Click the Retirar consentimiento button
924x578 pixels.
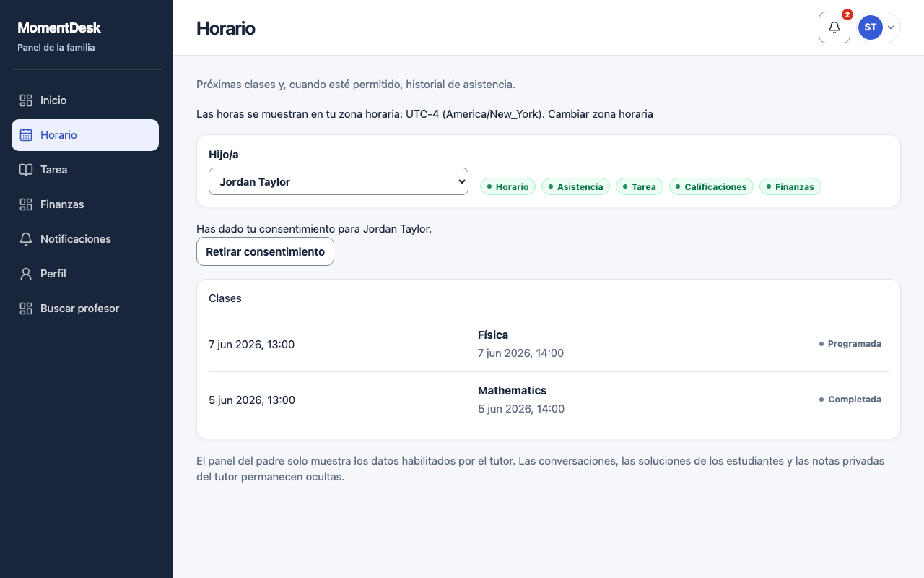click(265, 251)
